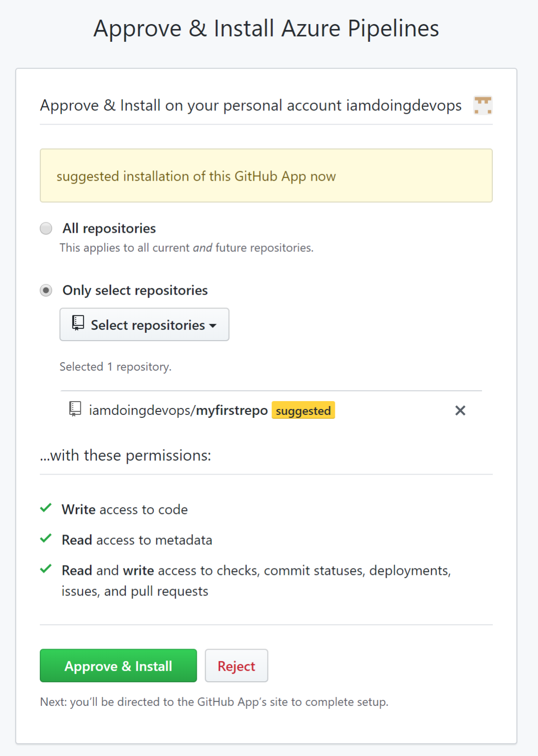
Task: Click the repo icon beside iamdoingdevops/myfirstrepo
Action: coord(74,410)
